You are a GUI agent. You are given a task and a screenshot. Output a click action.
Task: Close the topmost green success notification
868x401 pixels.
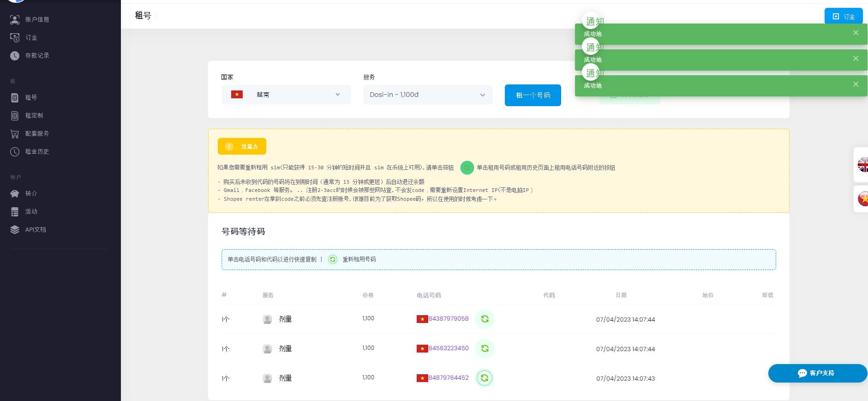click(856, 33)
